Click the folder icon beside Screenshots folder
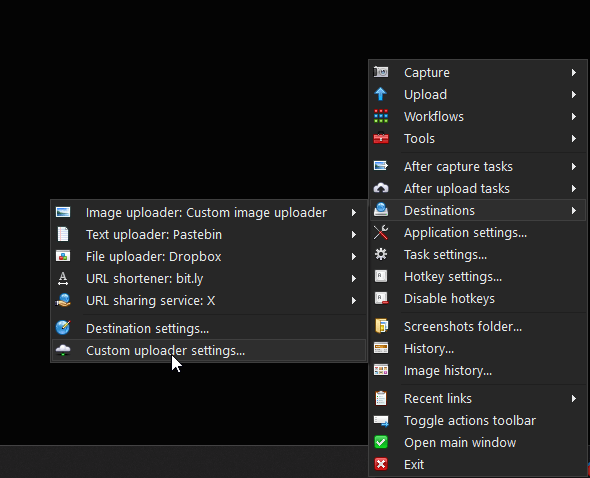This screenshot has height=478, width=590. (381, 326)
